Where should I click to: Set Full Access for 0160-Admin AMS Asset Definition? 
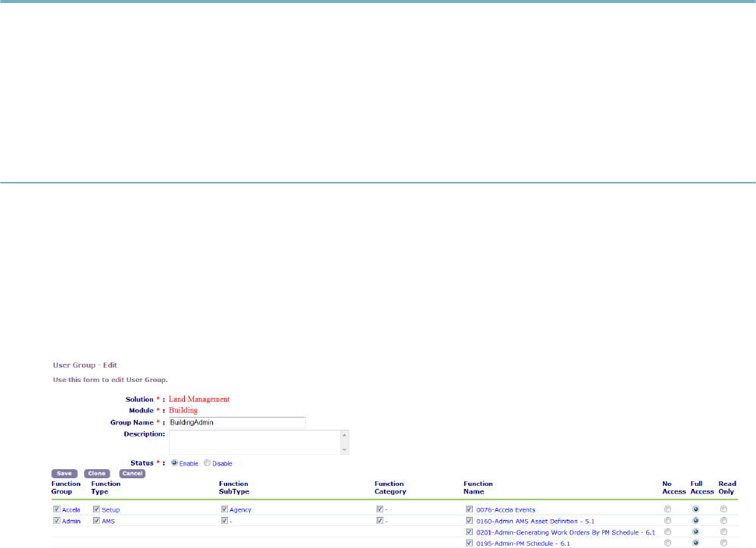(x=695, y=521)
